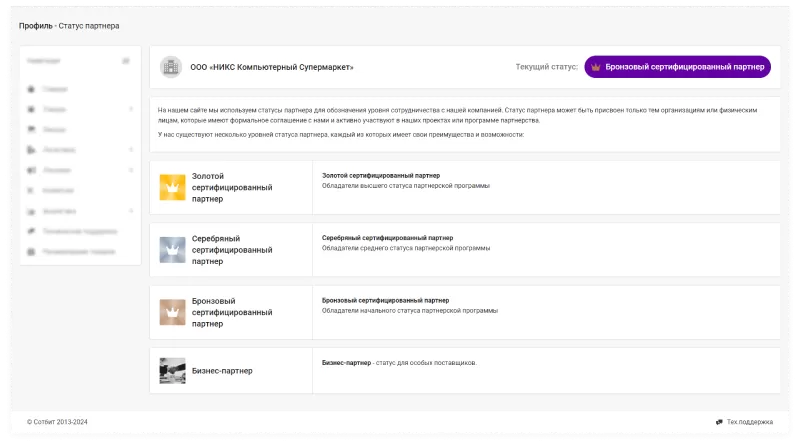800x444 pixels.
Task: Collapse the navigation sidebar using its header icon
Action: (125, 61)
